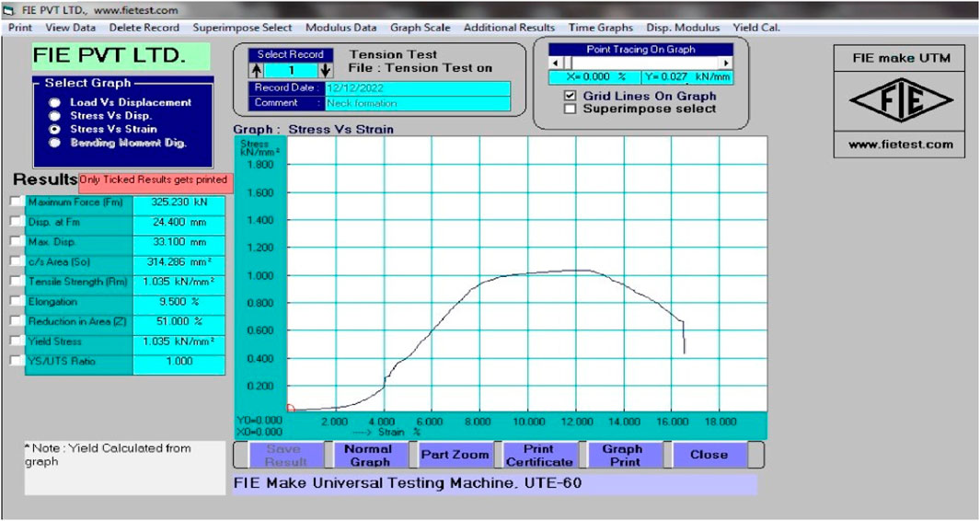Click 'Only Ticked Results gets printed' notice

156,180
